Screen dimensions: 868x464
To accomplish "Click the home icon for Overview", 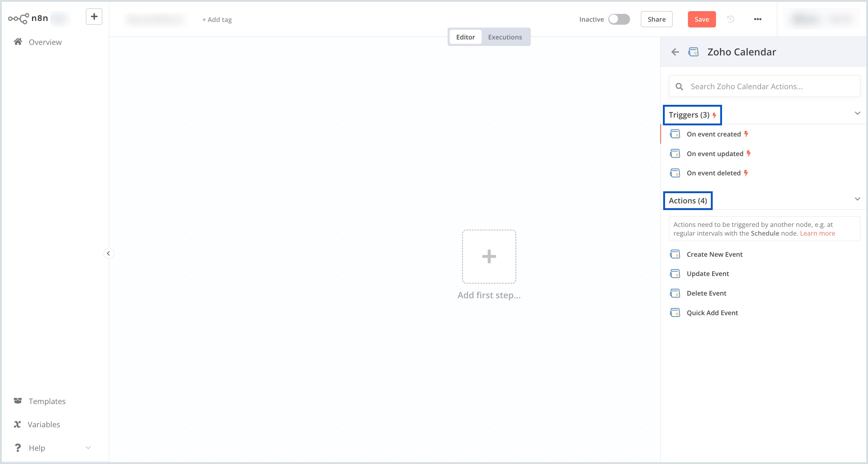I will 18,42.
